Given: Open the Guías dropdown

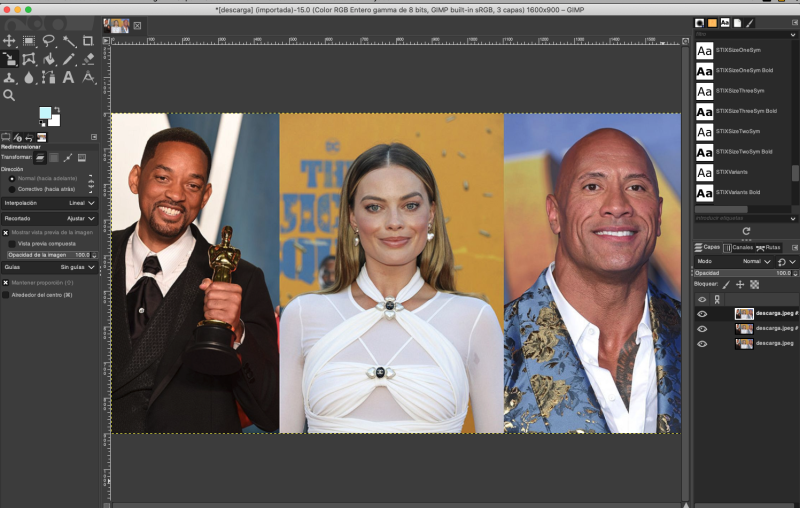Looking at the screenshot, I should click(49, 267).
